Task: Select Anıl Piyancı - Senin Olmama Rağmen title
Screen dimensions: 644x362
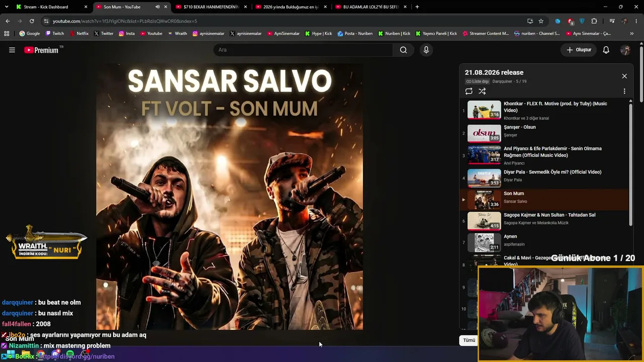Action: coord(552,152)
